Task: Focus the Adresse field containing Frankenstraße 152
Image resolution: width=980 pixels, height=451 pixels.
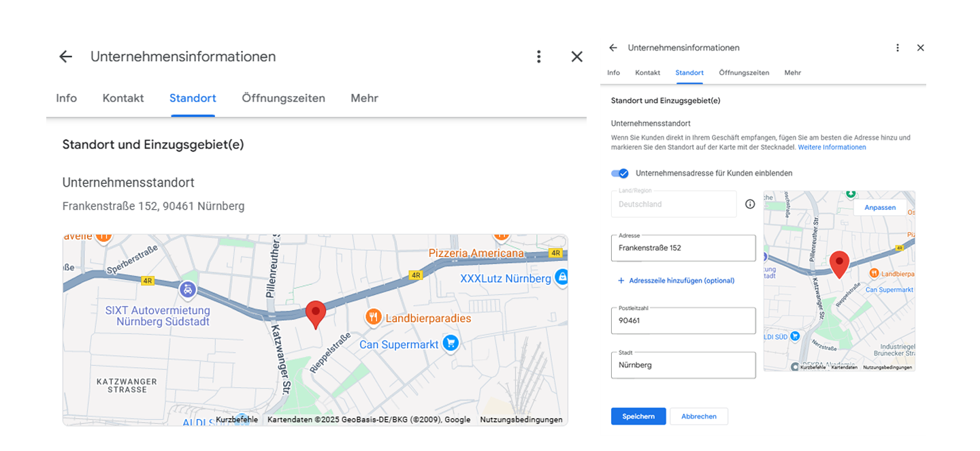Action: pos(683,248)
